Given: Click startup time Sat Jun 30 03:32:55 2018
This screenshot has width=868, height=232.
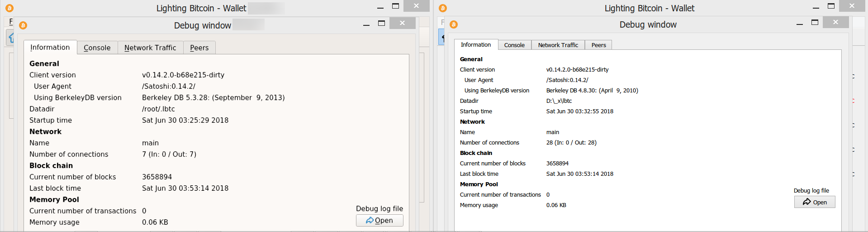Looking at the screenshot, I should pos(580,111).
